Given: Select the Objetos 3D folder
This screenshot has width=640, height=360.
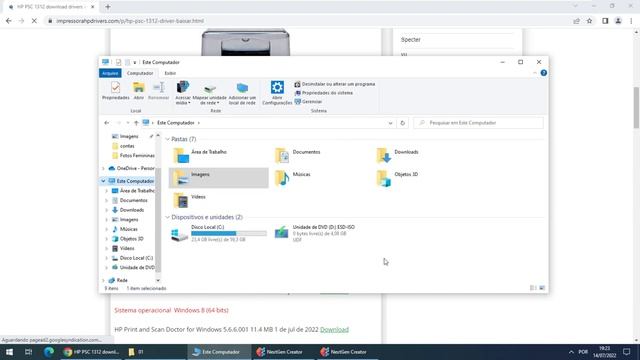Looking at the screenshot, I should click(421, 178).
